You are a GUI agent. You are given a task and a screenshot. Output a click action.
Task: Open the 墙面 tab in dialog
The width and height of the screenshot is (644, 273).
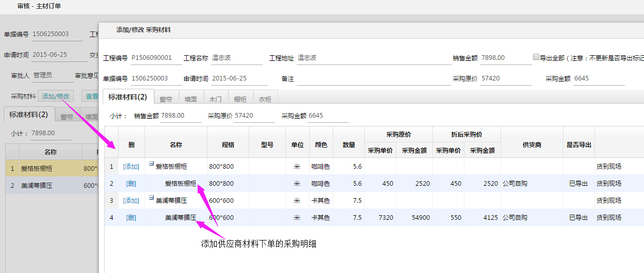point(190,99)
